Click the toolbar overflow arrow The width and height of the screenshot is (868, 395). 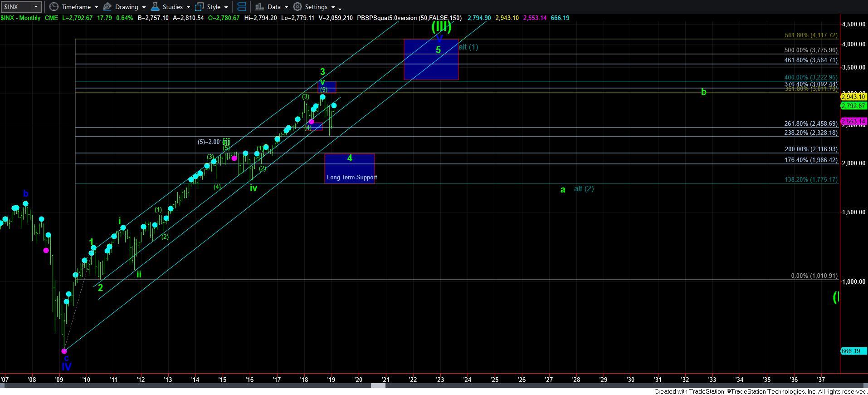[x=340, y=8]
